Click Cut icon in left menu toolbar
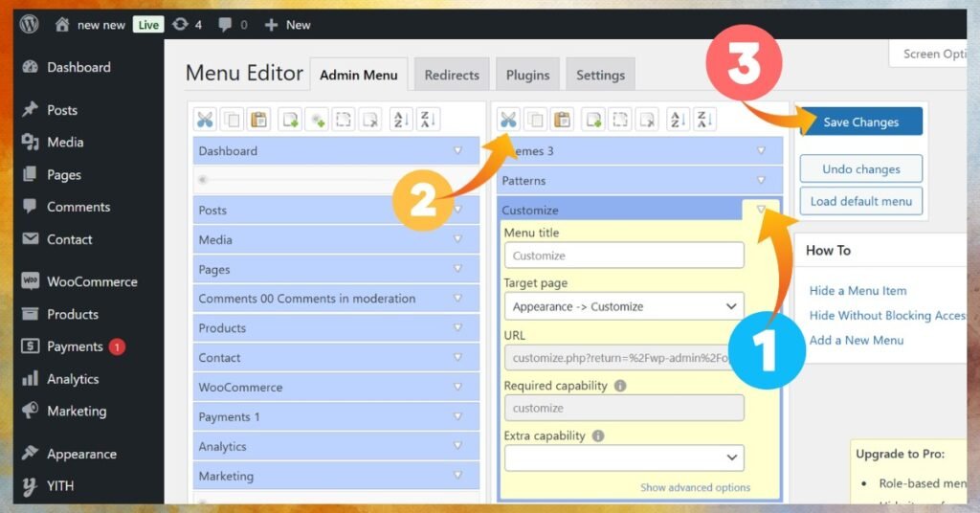The height and width of the screenshot is (513, 980). coord(205,120)
